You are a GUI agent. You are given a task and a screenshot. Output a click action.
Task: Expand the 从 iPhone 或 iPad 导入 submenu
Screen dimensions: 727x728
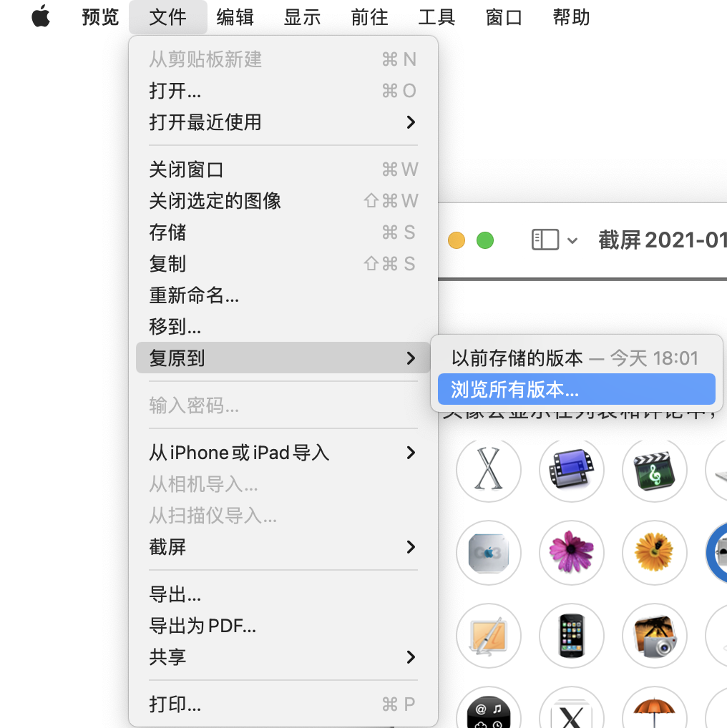point(283,453)
